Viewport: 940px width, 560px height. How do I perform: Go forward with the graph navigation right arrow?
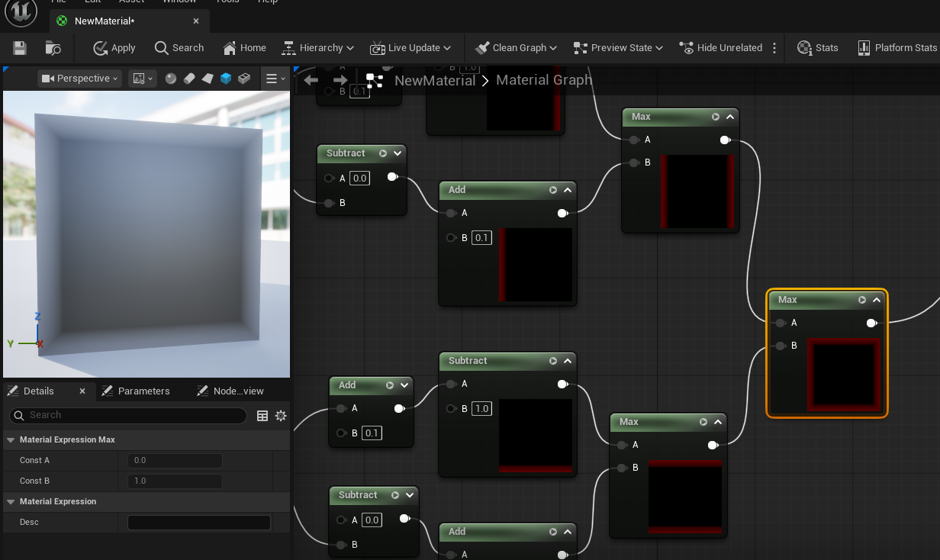(340, 79)
